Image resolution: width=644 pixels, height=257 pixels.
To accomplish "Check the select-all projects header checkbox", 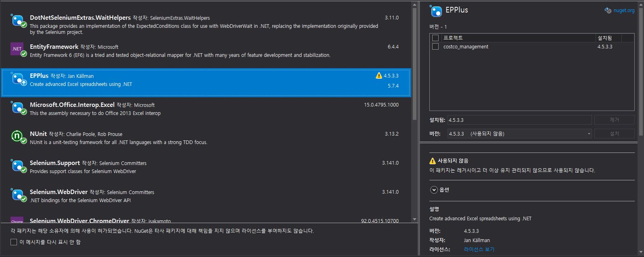I will click(x=435, y=38).
